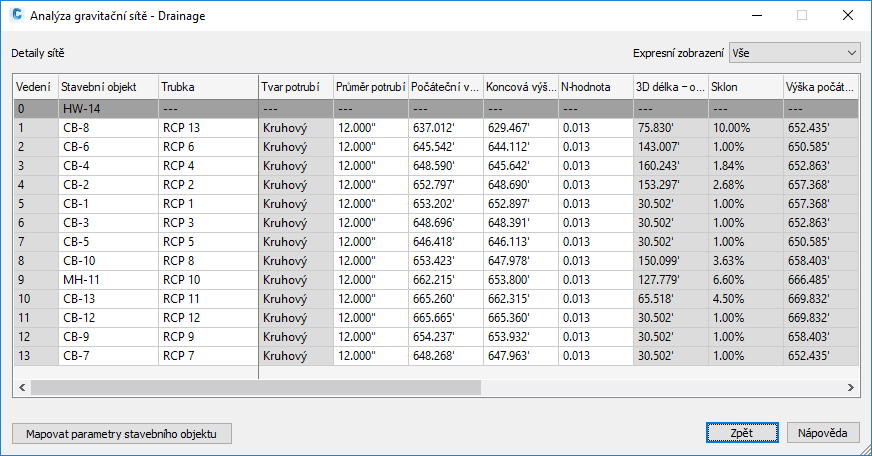Screen dimensions: 872x456
Task: Click the RCP 6 pipe cell
Action: pyautogui.click(x=209, y=147)
